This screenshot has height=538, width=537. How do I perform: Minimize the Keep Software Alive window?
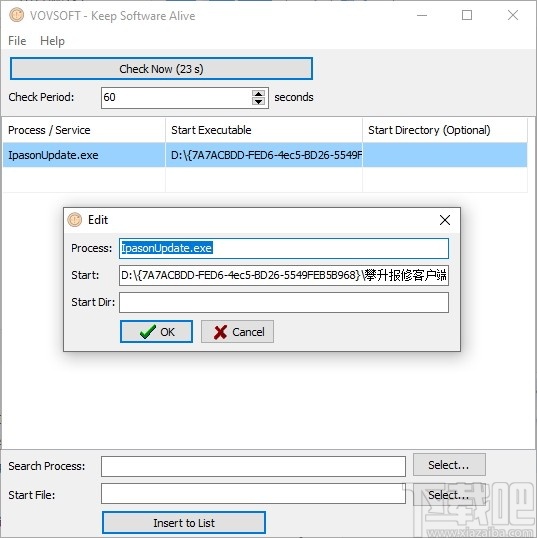click(x=422, y=15)
